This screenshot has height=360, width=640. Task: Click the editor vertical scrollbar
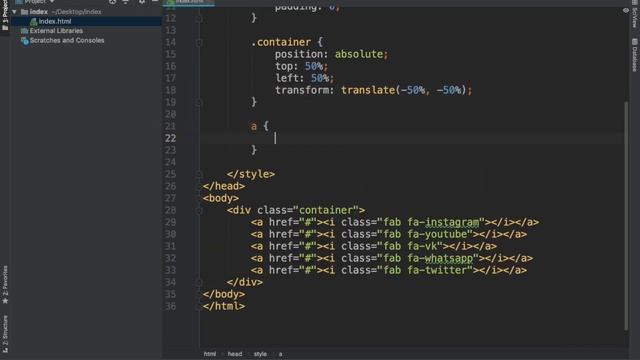click(626, 216)
